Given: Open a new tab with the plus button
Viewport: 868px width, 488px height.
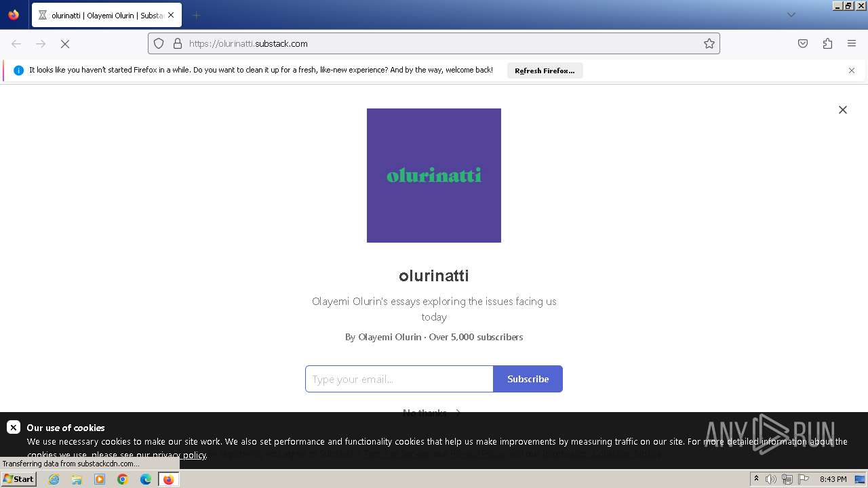Looking at the screenshot, I should click(196, 15).
